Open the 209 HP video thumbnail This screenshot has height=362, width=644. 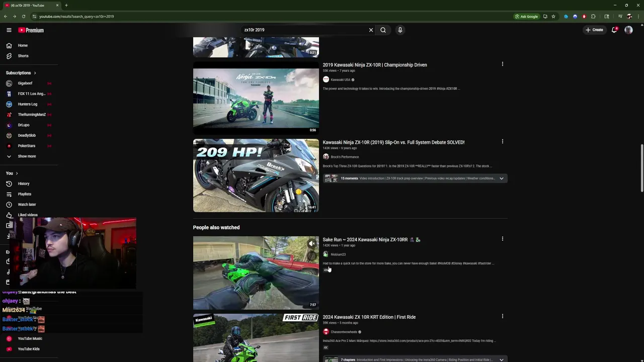click(256, 175)
